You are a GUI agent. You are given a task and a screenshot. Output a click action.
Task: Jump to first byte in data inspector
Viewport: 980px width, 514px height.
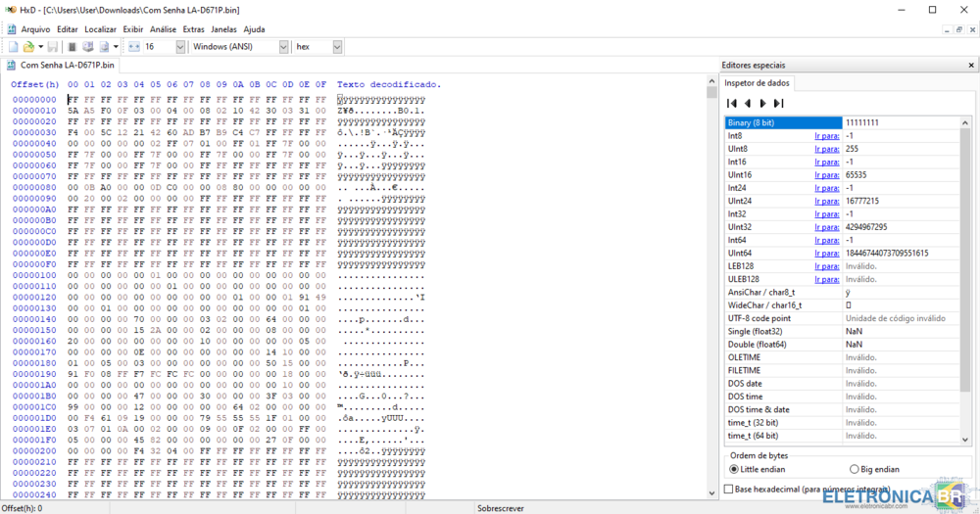731,103
